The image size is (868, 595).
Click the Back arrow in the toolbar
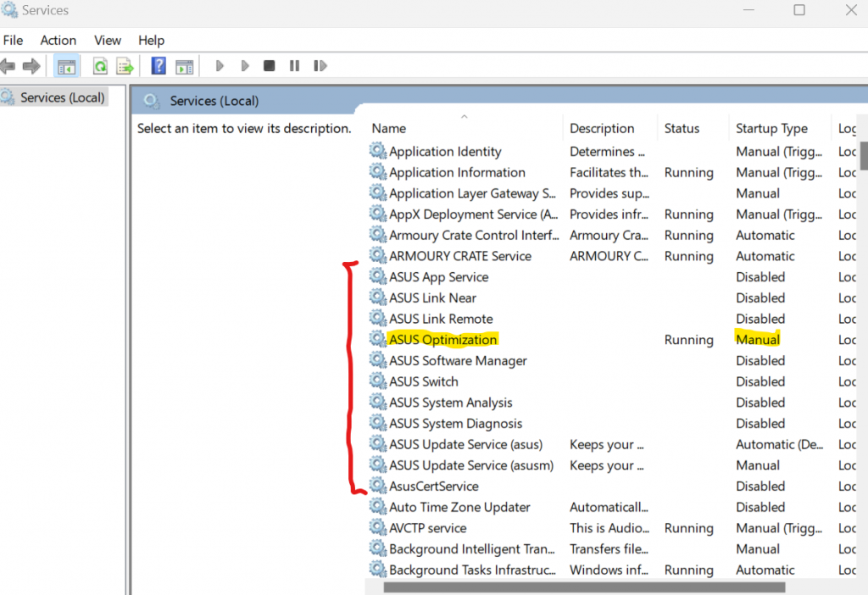click(8, 66)
